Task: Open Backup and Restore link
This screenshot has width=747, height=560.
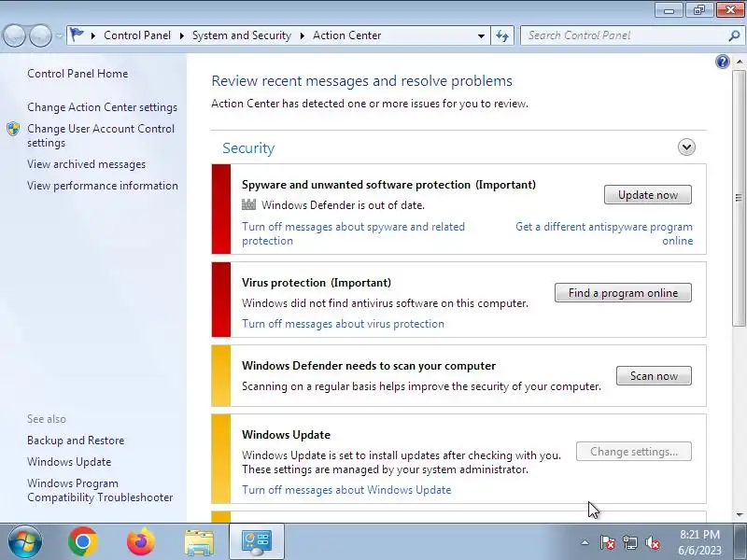Action: (x=76, y=441)
